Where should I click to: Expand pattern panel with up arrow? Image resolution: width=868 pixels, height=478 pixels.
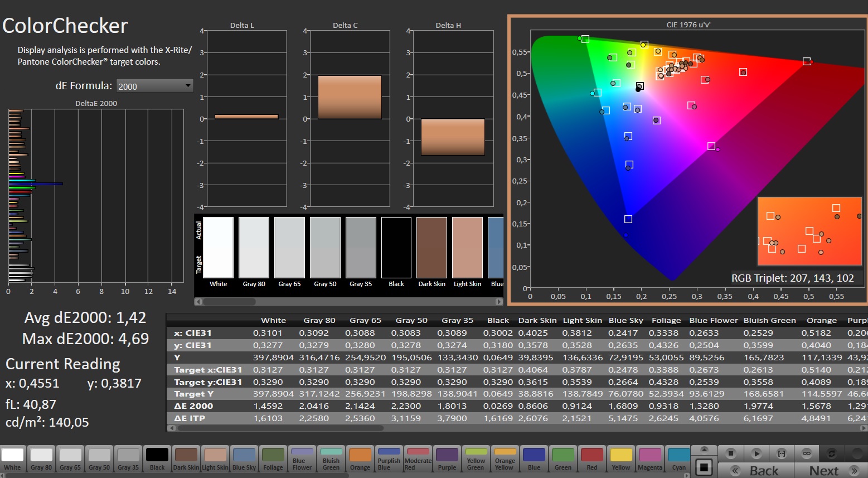[704, 451]
